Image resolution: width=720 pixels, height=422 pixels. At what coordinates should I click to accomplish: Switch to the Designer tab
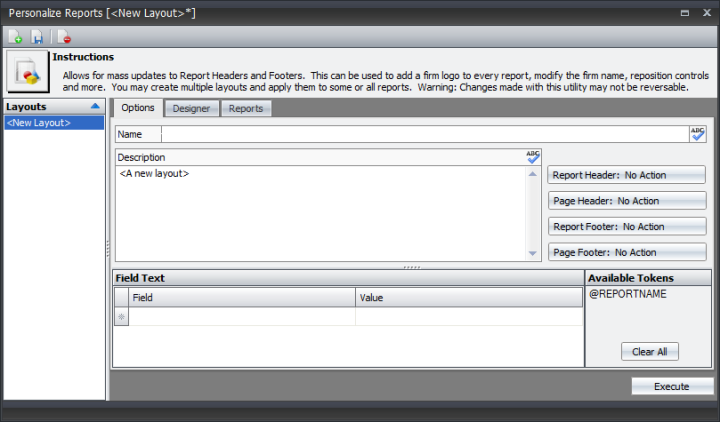coord(190,108)
